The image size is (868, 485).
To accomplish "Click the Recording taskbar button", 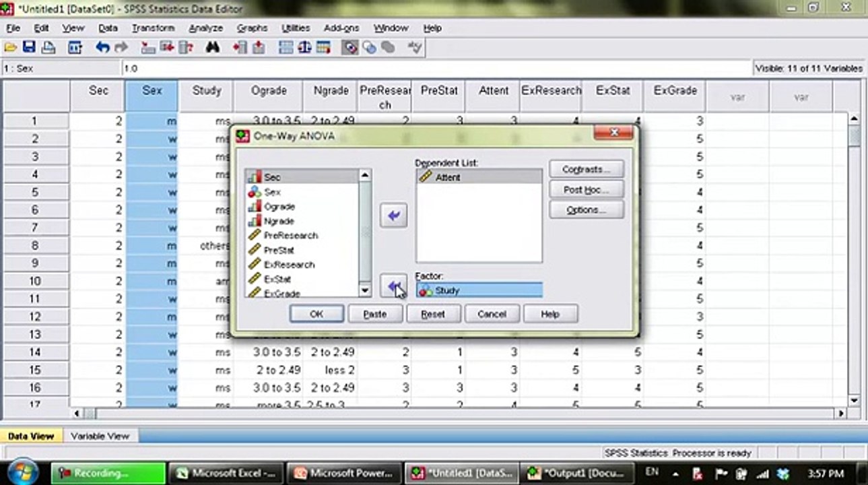I will click(x=108, y=473).
